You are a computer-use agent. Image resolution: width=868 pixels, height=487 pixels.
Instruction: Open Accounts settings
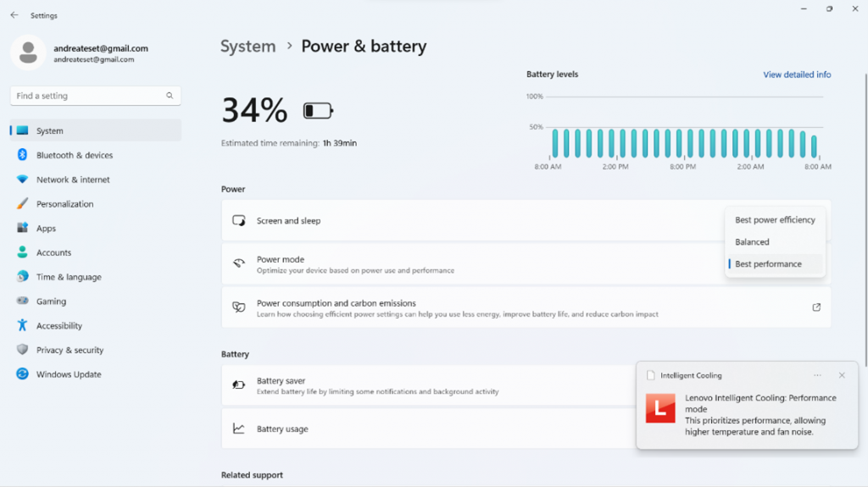click(53, 253)
